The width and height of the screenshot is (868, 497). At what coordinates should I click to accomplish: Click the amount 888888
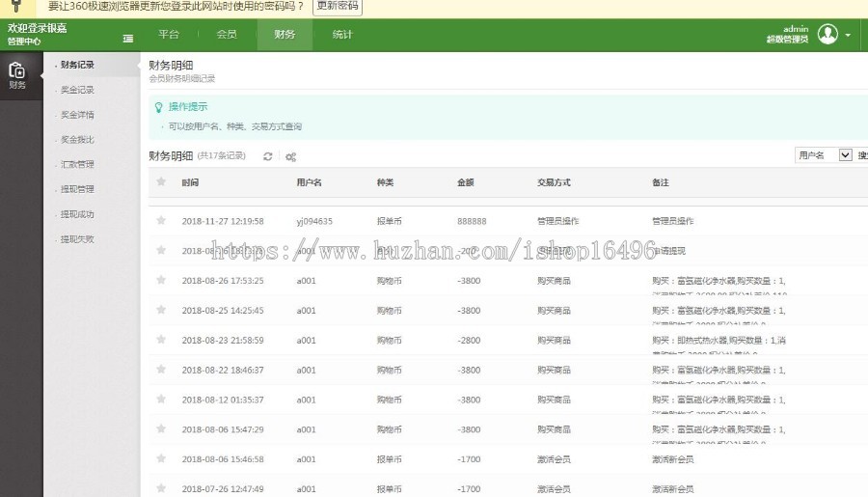(x=472, y=221)
